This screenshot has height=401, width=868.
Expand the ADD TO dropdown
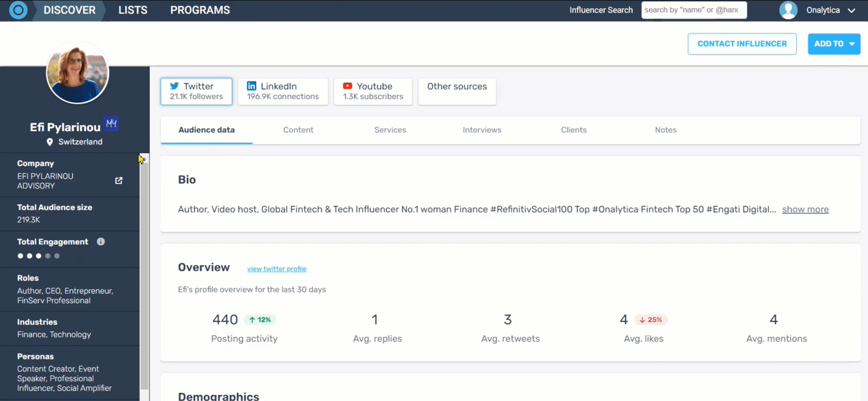coord(834,44)
